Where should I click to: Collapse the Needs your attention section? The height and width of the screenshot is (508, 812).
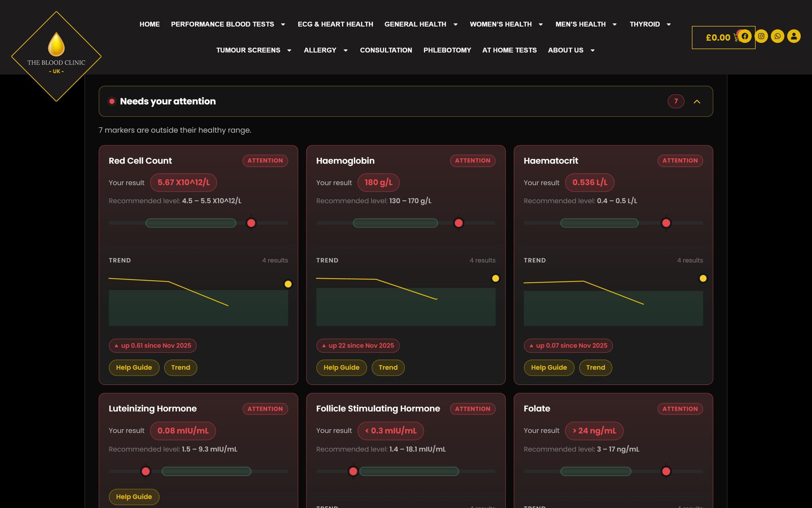[x=697, y=102]
